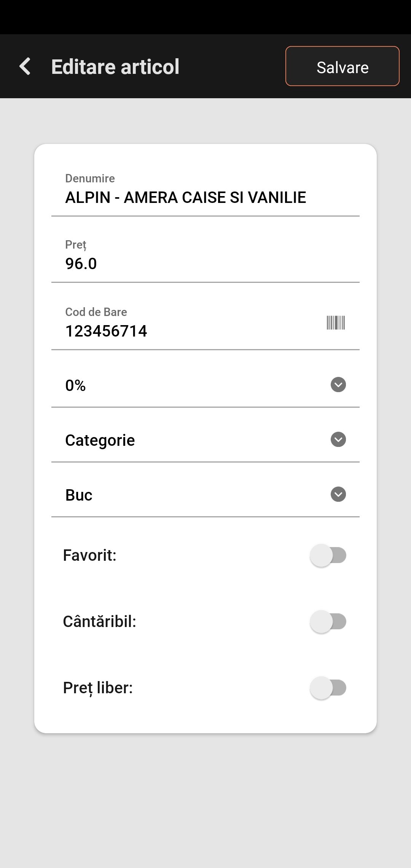Viewport: 411px width, 868px height.
Task: Tap the Preț liber: label text
Action: click(98, 688)
